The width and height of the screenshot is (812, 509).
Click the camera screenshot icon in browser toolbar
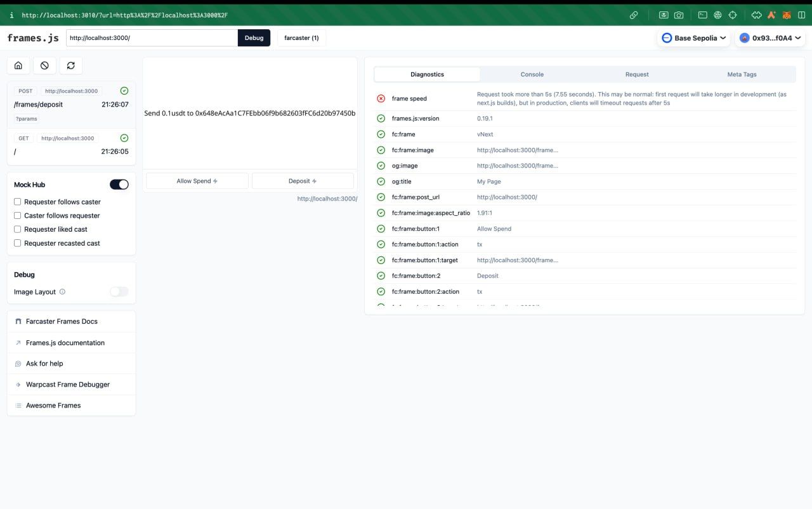[x=679, y=15]
